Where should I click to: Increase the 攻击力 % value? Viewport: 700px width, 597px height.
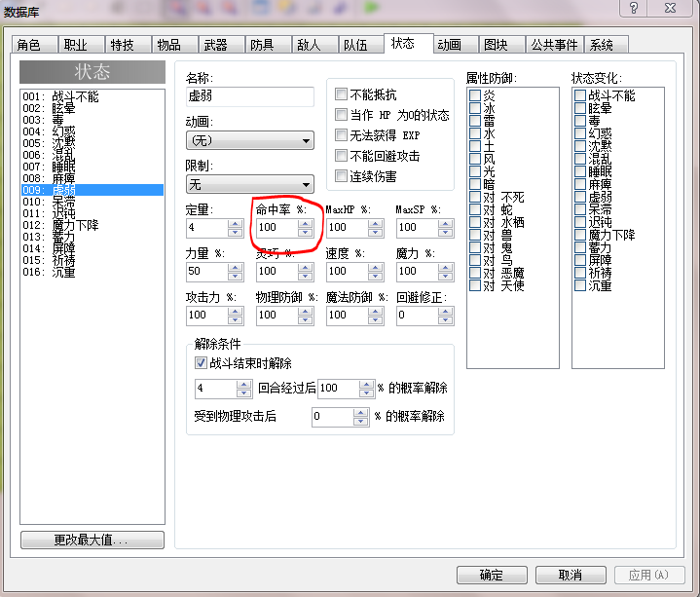236,312
